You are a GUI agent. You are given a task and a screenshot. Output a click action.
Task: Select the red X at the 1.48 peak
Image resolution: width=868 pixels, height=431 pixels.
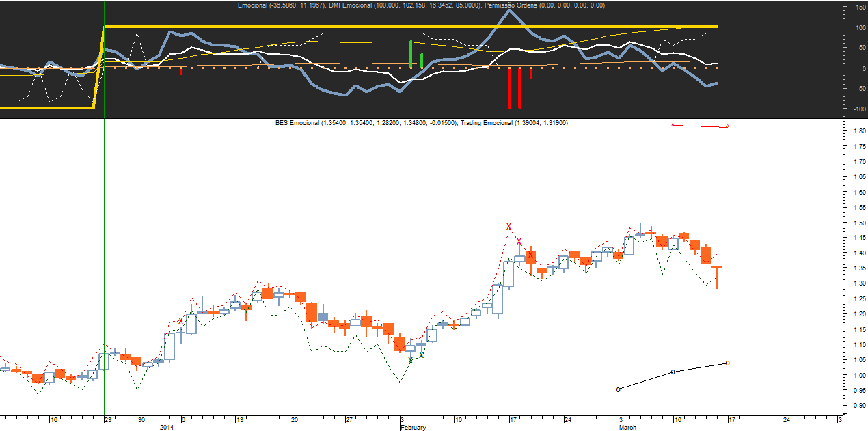coord(508,226)
